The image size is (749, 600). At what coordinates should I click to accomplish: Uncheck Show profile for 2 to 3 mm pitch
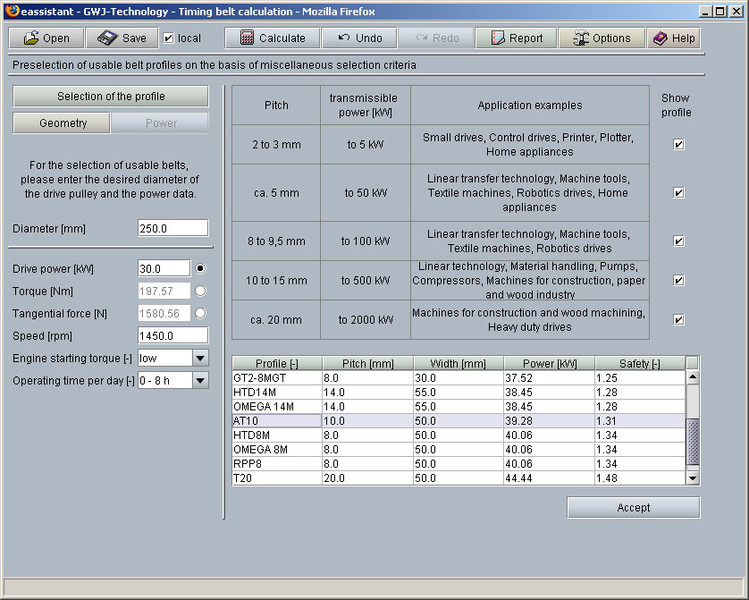(x=679, y=144)
